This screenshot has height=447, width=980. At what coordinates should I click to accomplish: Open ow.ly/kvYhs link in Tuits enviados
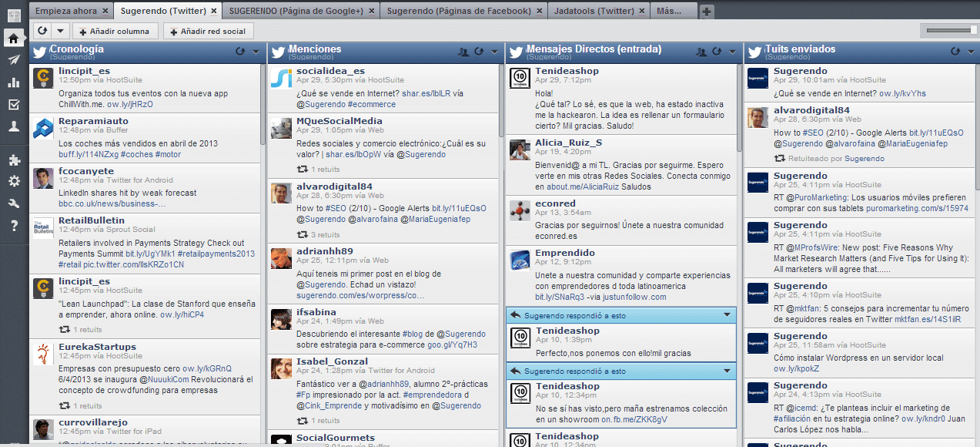[x=902, y=93]
